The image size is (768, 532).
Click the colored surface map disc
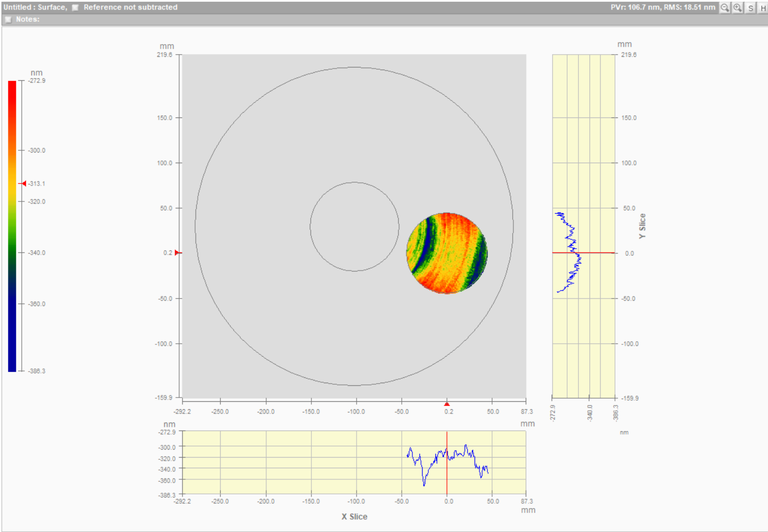(446, 253)
